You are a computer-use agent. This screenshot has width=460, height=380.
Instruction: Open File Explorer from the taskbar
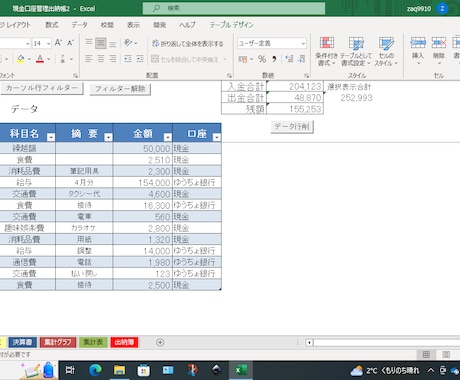[x=119, y=370]
